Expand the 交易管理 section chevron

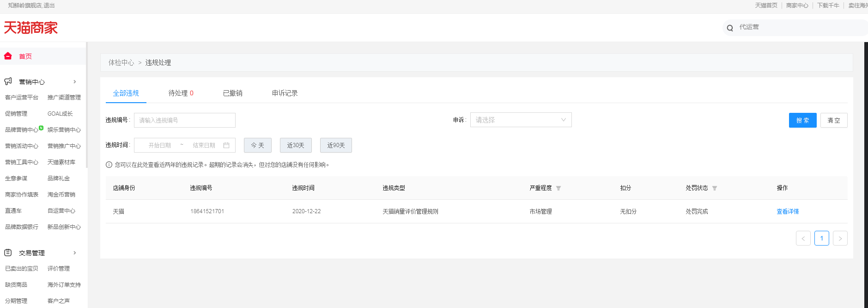[75, 253]
